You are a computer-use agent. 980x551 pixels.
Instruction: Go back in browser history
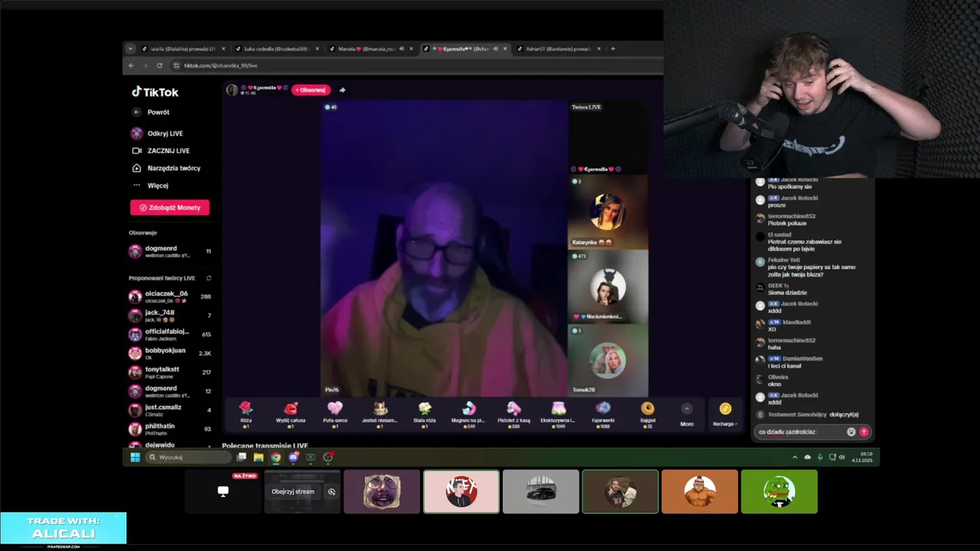click(131, 66)
